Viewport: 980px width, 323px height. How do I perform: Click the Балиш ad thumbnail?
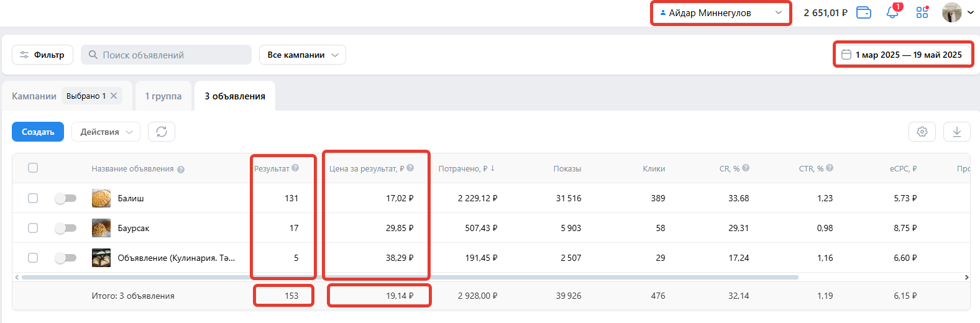pos(101,198)
